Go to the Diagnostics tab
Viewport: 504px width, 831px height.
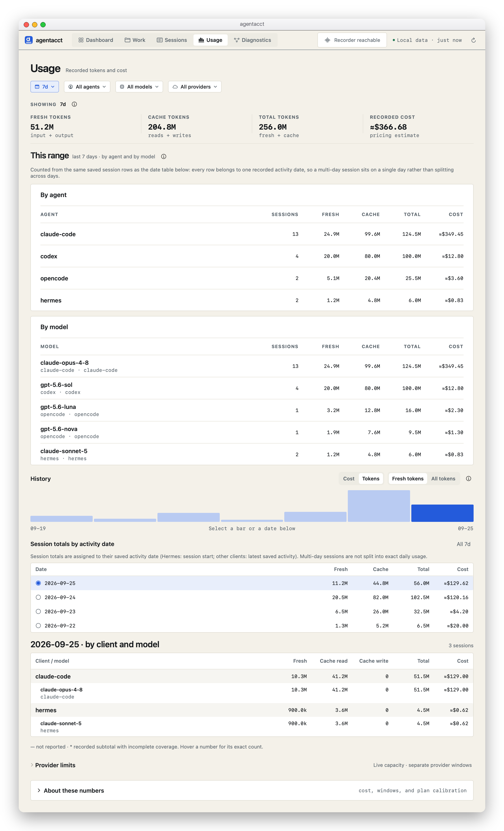click(252, 40)
